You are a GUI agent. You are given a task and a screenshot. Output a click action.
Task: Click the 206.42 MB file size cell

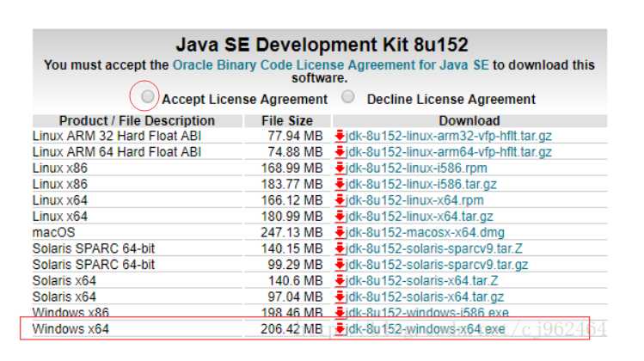click(292, 329)
